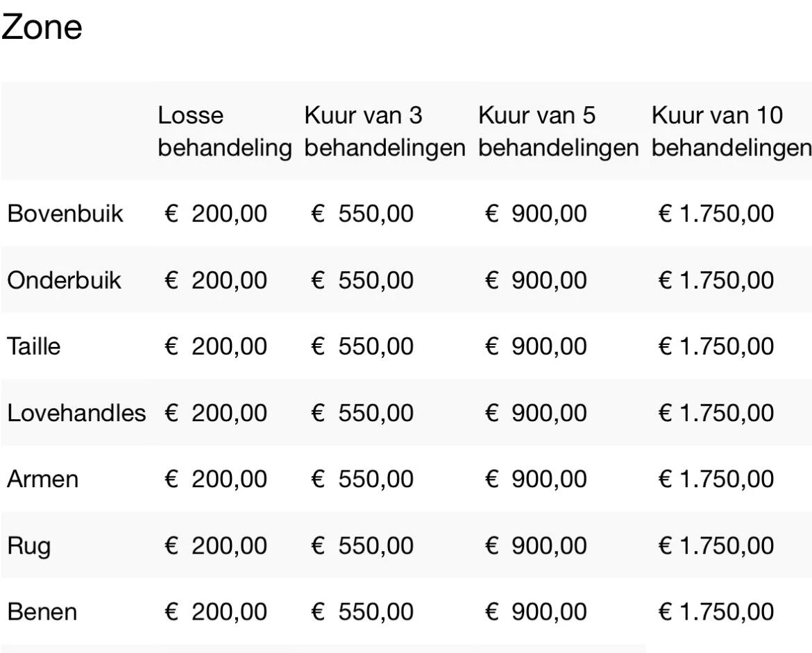This screenshot has width=812, height=653.
Task: Click Onderbuik 3-treatment price € 550,00
Action: pos(362,280)
